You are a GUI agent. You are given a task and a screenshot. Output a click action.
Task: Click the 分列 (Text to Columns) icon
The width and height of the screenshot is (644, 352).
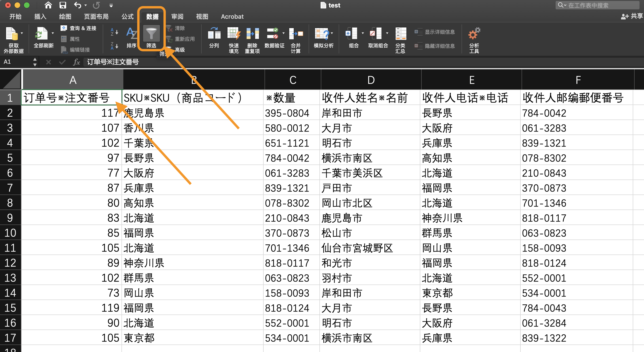(x=214, y=37)
